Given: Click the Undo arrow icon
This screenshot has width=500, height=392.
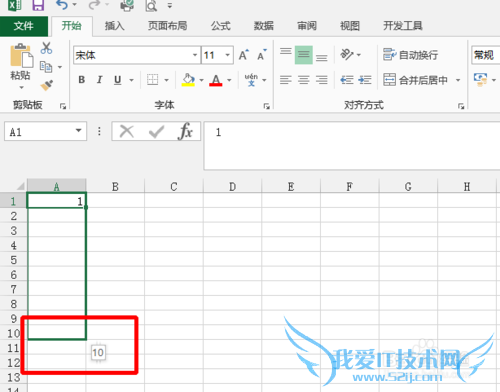Looking at the screenshot, I should click(62, 5).
